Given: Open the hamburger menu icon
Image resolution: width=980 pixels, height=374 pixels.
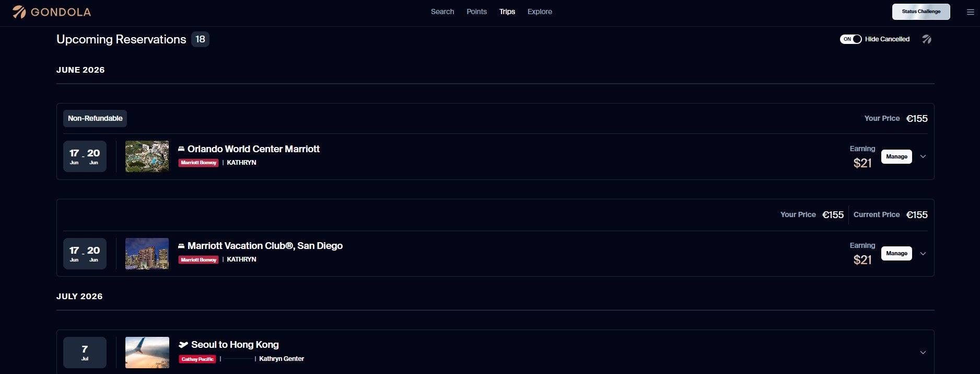Looking at the screenshot, I should pos(970,12).
